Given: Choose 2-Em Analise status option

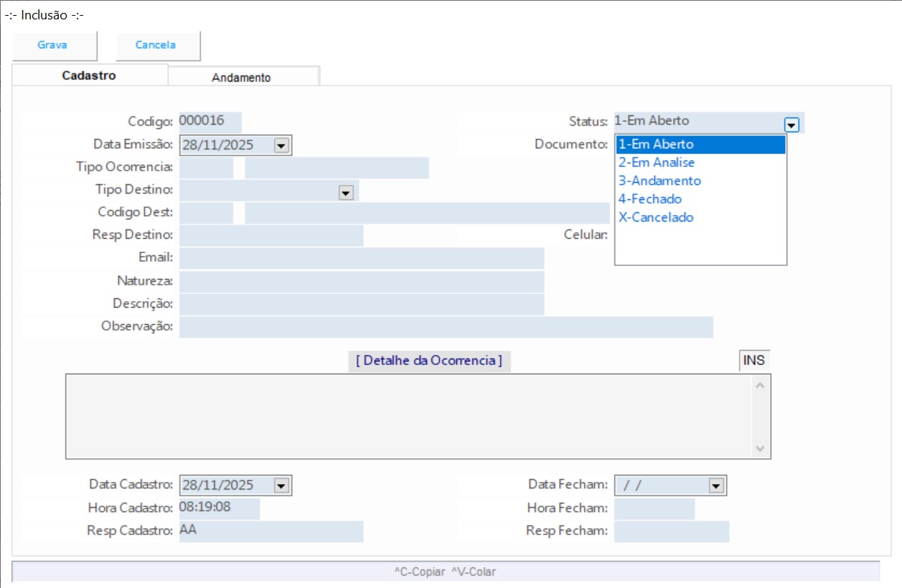Looking at the screenshot, I should coord(657,163).
